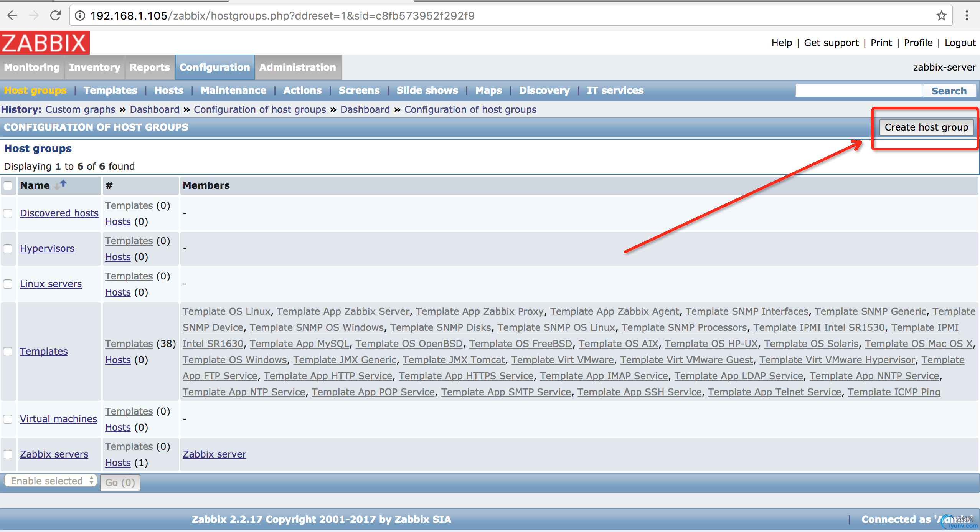
Task: Click the browser forward arrow icon
Action: (x=34, y=15)
